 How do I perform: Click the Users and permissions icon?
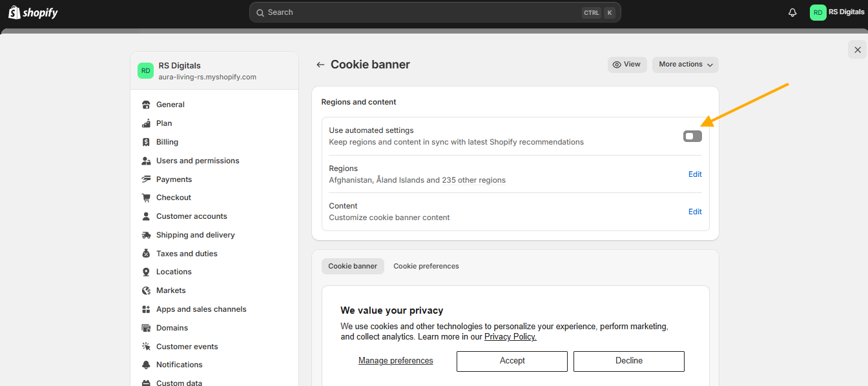tap(146, 161)
